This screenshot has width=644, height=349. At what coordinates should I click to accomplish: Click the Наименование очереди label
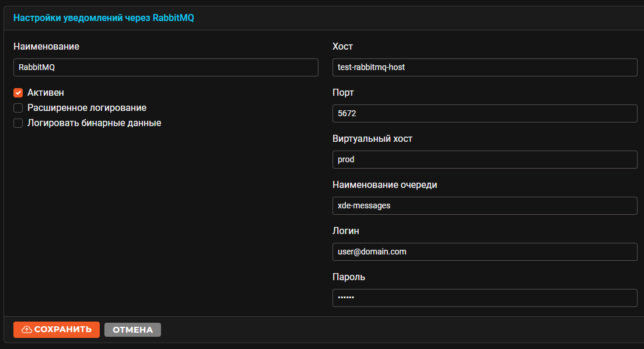tap(385, 185)
